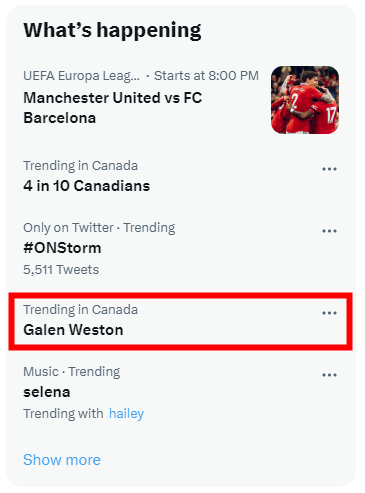Viewport: 365px width, 493px height.
Task: Click the Music · Trending label
Action: [x=72, y=372]
